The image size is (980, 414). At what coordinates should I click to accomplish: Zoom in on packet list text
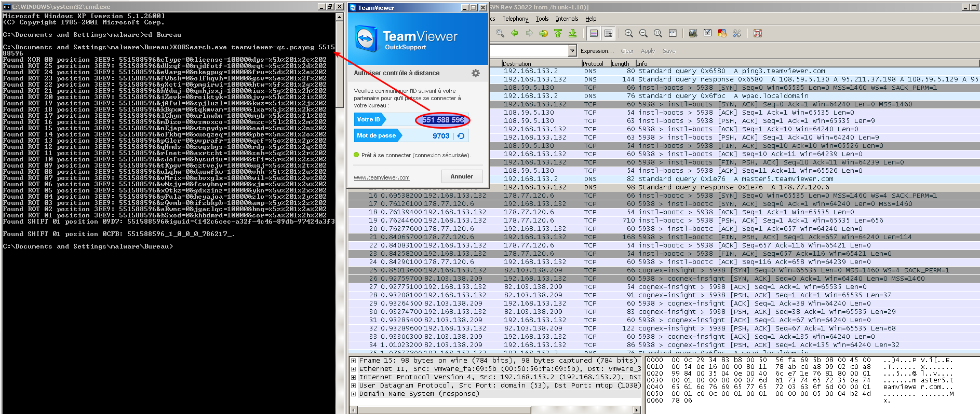pos(628,33)
